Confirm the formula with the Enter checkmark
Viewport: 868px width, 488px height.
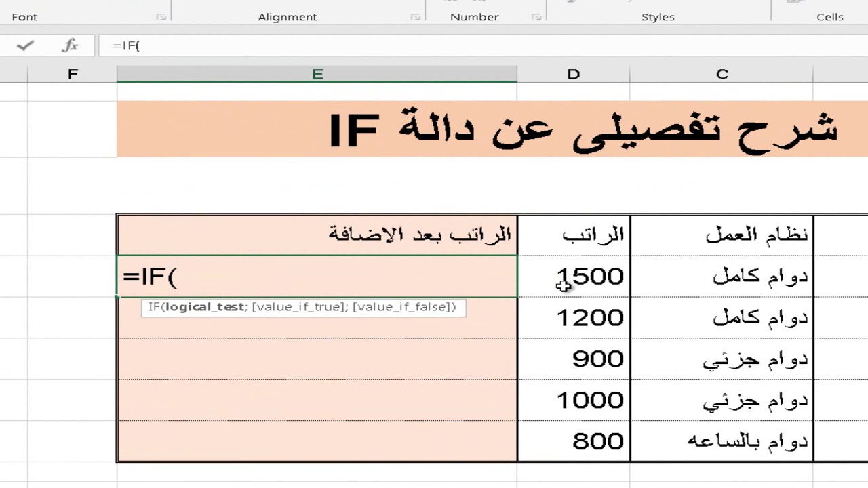[25, 45]
